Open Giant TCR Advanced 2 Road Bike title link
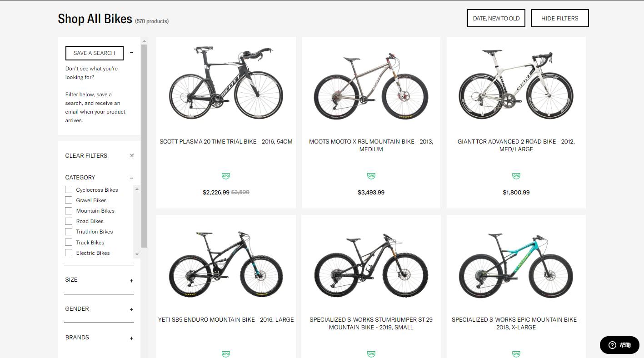Viewport: 644px width, 358px height. click(x=516, y=145)
